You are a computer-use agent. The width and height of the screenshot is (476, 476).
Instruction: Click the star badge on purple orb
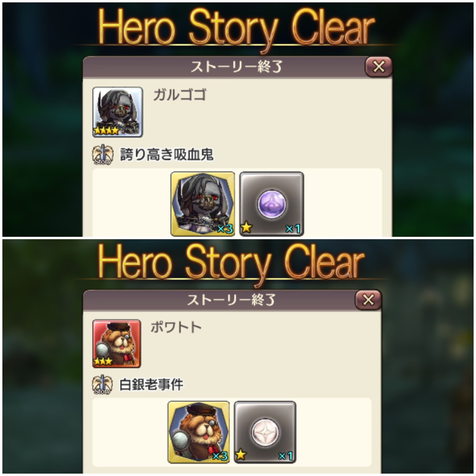point(247,227)
